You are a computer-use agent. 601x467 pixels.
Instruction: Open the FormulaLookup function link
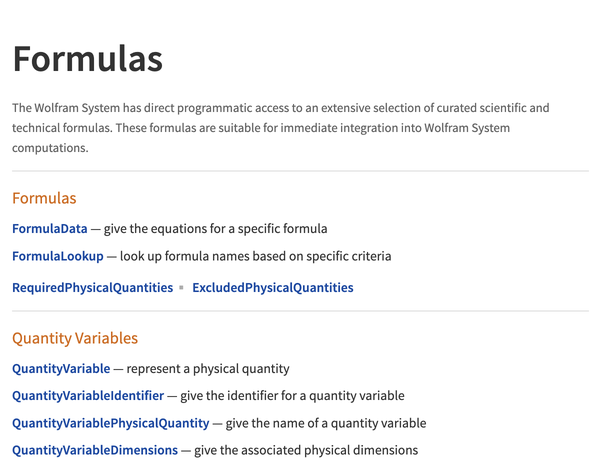pos(58,256)
